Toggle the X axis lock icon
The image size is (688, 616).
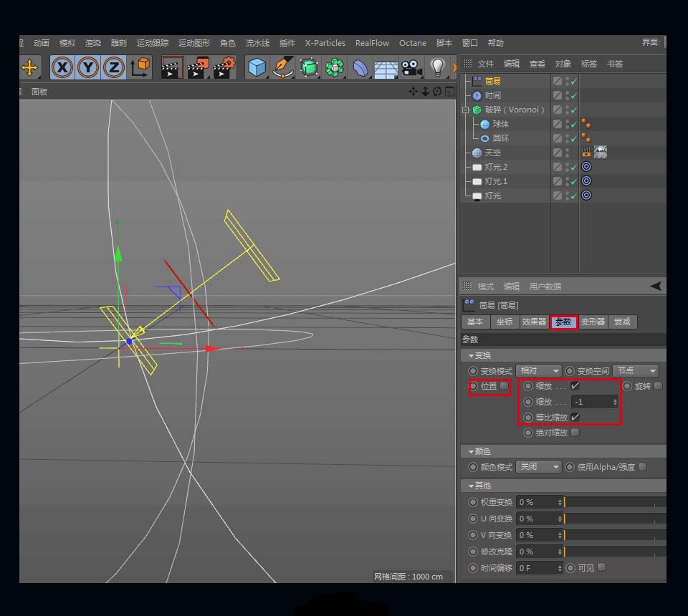tap(63, 68)
